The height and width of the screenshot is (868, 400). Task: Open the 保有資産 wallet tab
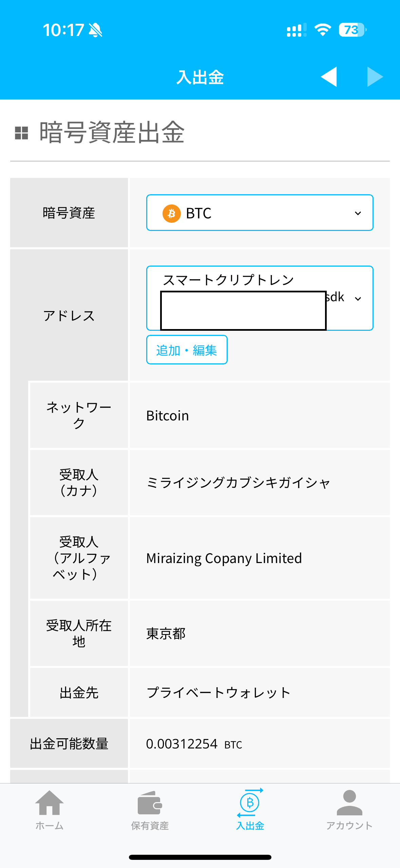pyautogui.click(x=150, y=810)
